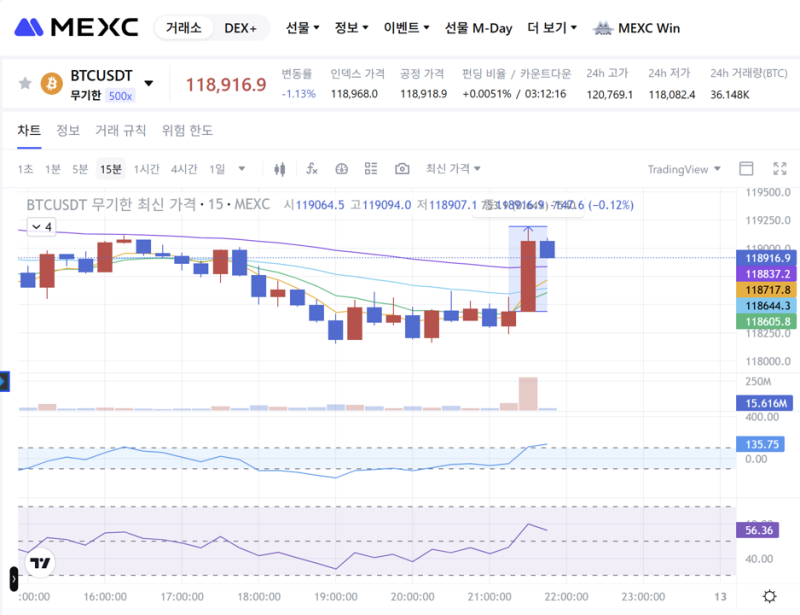Open chart settings gear icon
800x615 pixels.
[769, 596]
